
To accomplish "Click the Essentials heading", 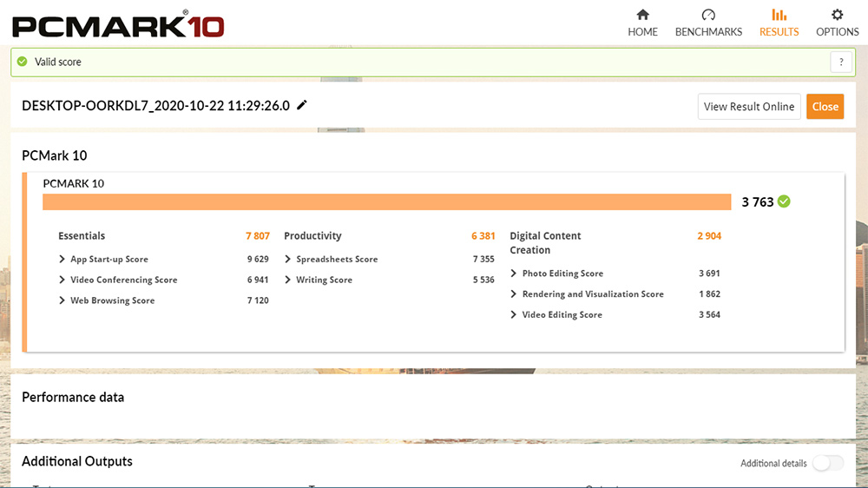I will pyautogui.click(x=82, y=236).
